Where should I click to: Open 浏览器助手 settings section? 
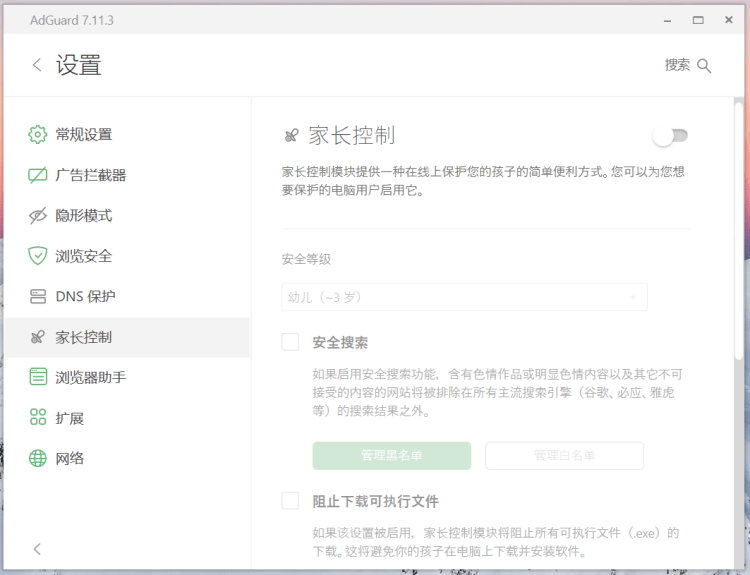coord(127,377)
